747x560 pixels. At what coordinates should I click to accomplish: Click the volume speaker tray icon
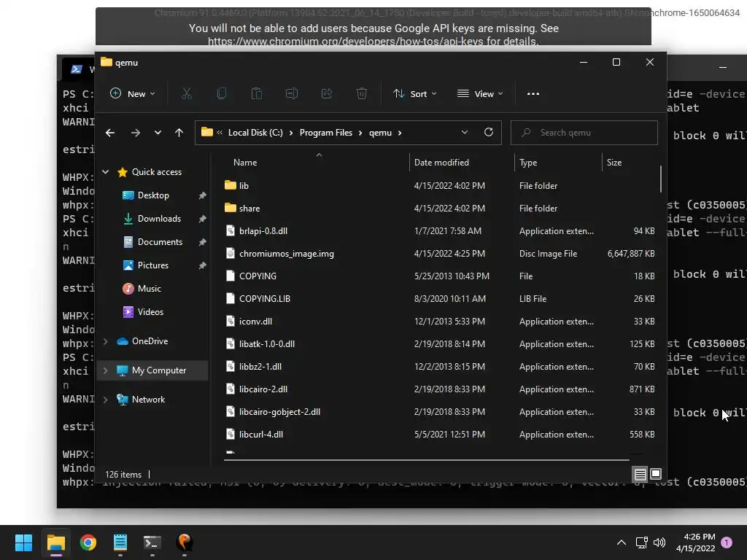pos(659,542)
